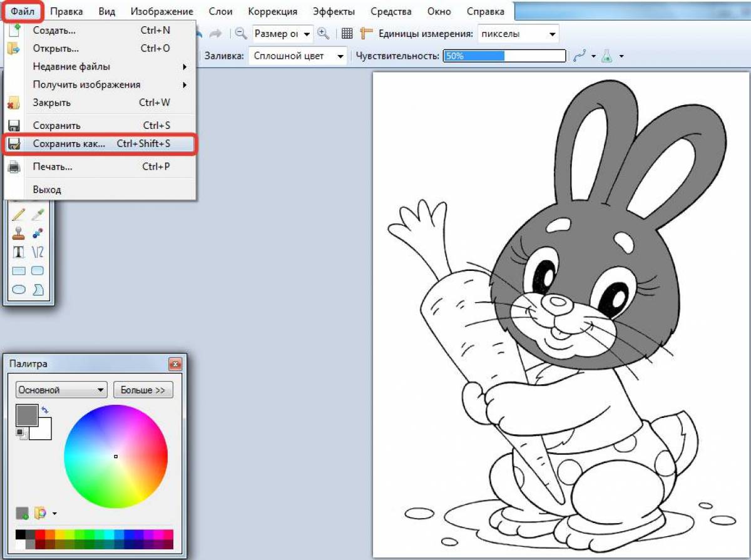Open the Слои menu
The width and height of the screenshot is (751, 560).
point(220,11)
